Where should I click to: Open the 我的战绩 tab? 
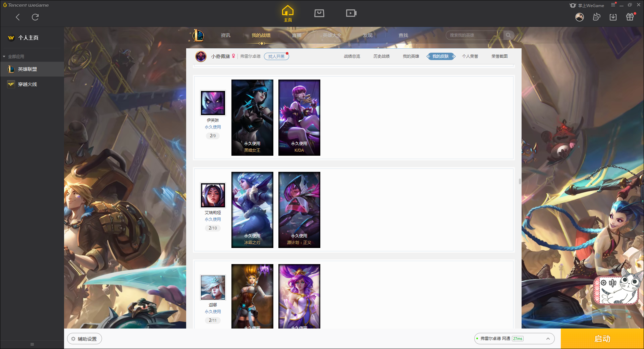click(x=261, y=35)
